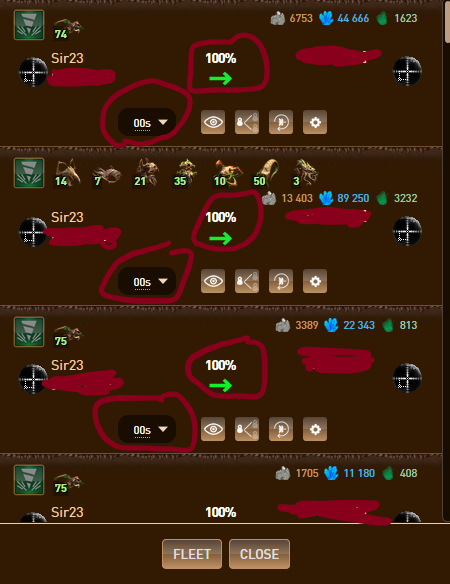
Task: Click the Sir23 player name in first row
Action: click(x=67, y=58)
